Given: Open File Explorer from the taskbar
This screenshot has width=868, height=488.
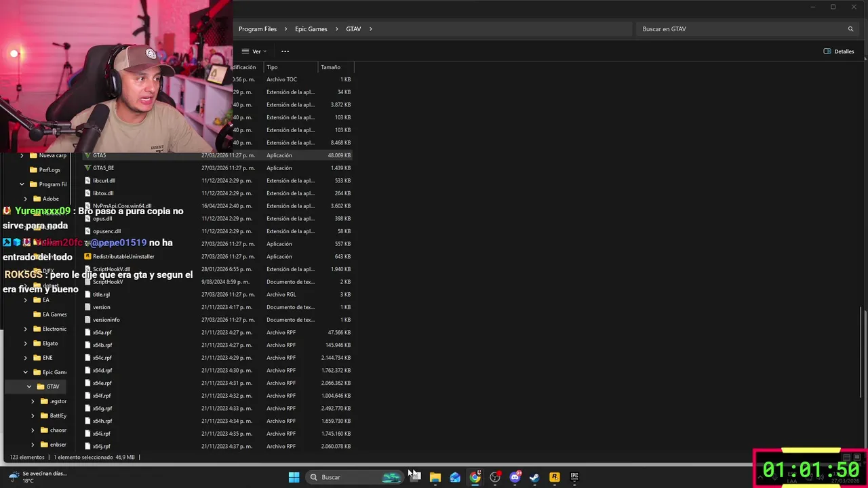Looking at the screenshot, I should tap(435, 477).
